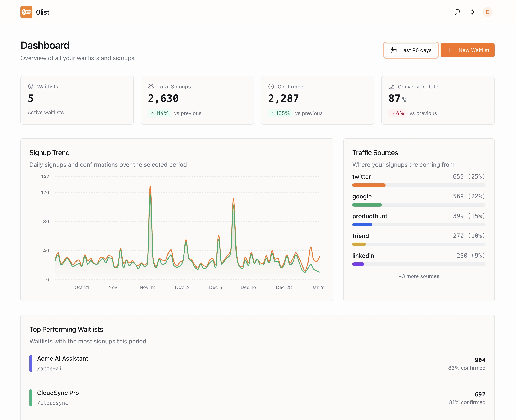Open the user avatar menu

click(x=487, y=12)
